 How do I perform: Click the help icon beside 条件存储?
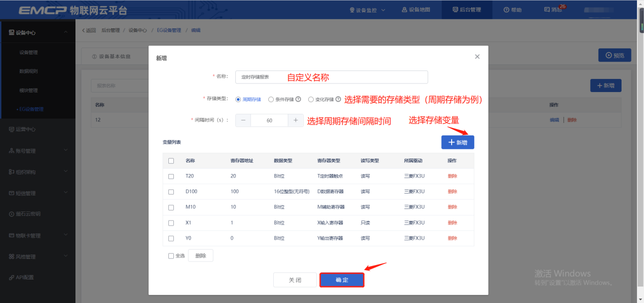coord(298,99)
